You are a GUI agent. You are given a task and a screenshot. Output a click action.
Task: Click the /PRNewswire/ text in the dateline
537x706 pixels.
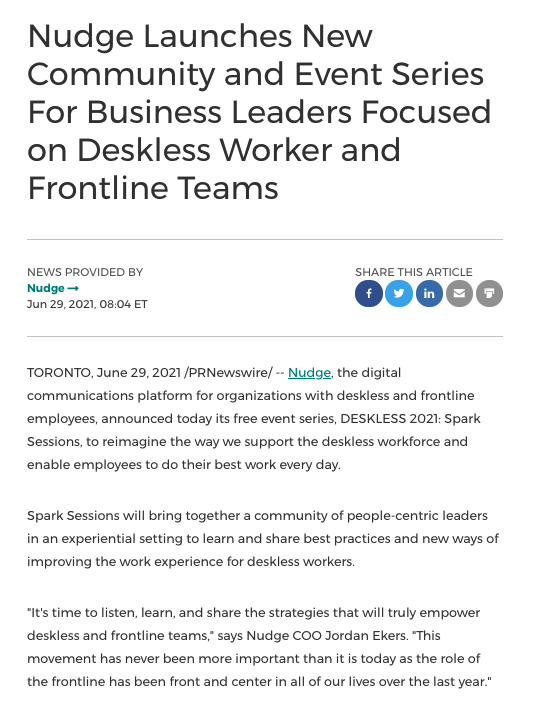(228, 373)
